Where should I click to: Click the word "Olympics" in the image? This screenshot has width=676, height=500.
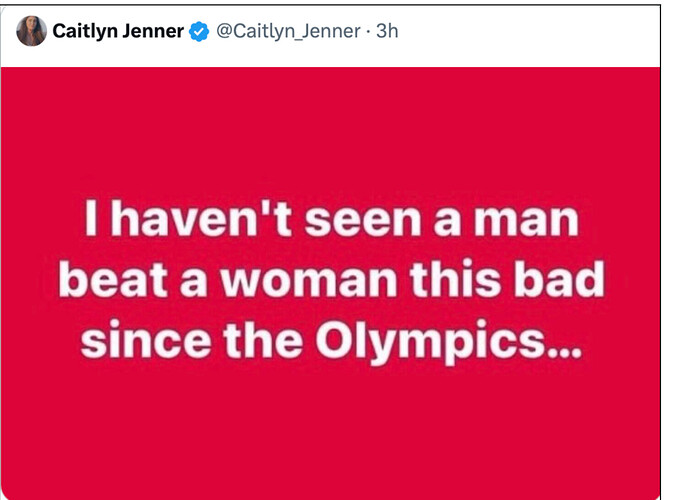[430, 342]
